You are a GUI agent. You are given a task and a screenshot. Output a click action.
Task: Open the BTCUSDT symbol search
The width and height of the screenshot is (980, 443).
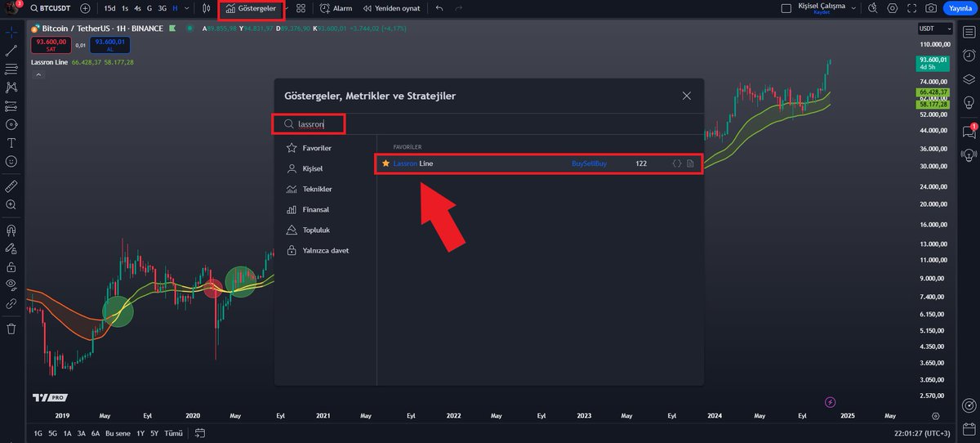coord(51,8)
